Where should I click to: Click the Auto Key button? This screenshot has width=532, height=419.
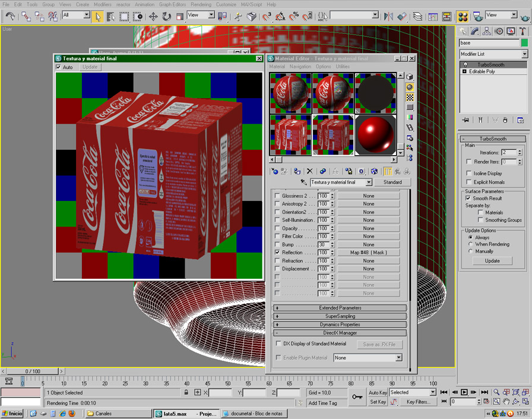point(378,392)
